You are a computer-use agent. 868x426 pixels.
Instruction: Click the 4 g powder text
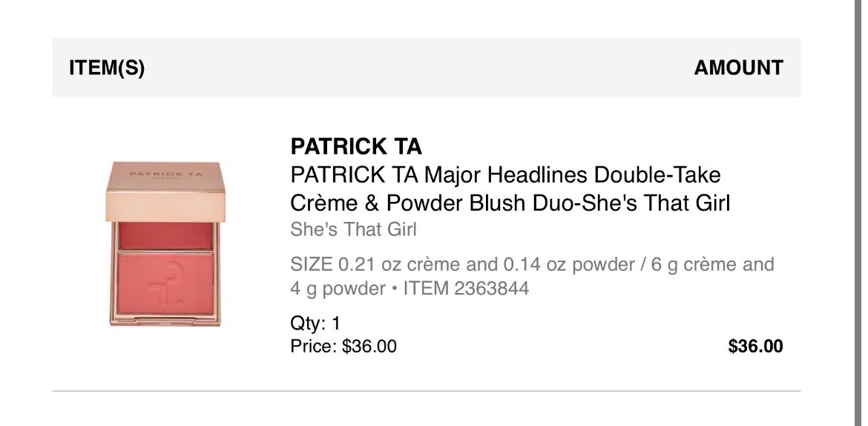pyautogui.click(x=336, y=289)
